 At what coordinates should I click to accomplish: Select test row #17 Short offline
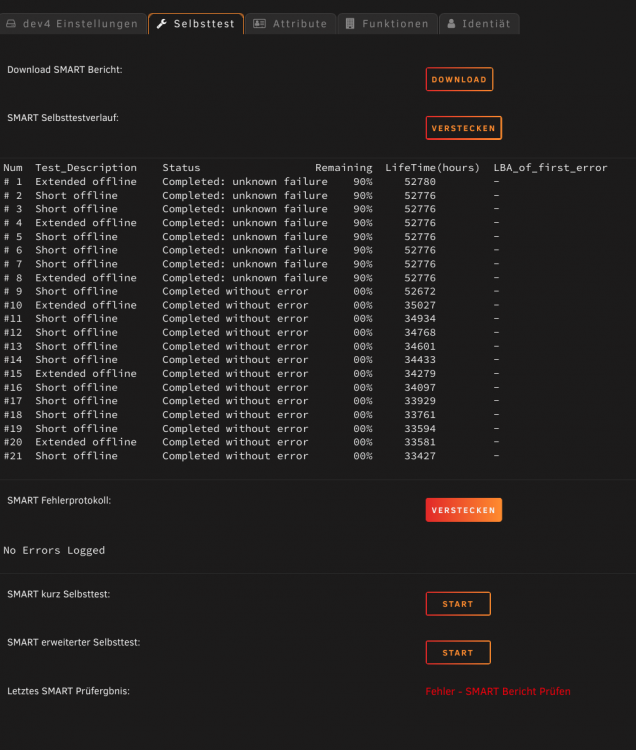tap(252, 401)
